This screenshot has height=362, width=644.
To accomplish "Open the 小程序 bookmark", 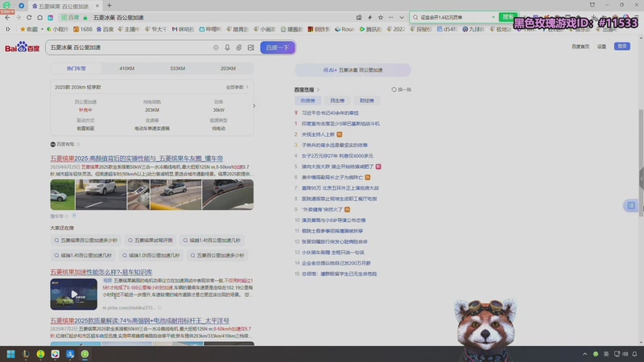I will [x=57, y=29].
